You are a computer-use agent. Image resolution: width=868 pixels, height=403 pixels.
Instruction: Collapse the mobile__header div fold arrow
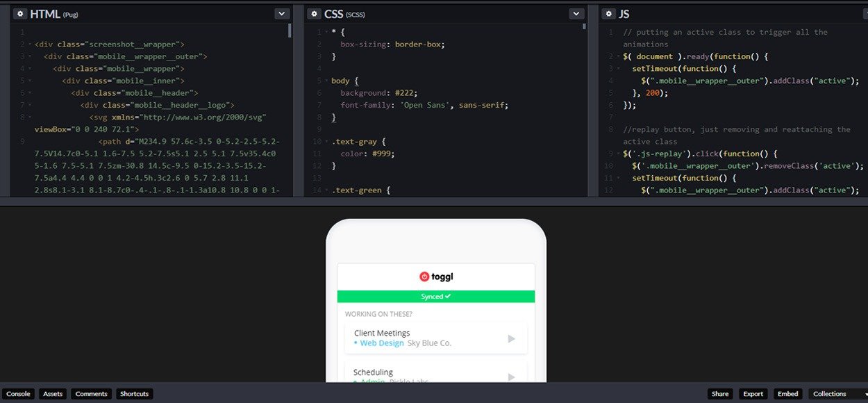tap(30, 93)
